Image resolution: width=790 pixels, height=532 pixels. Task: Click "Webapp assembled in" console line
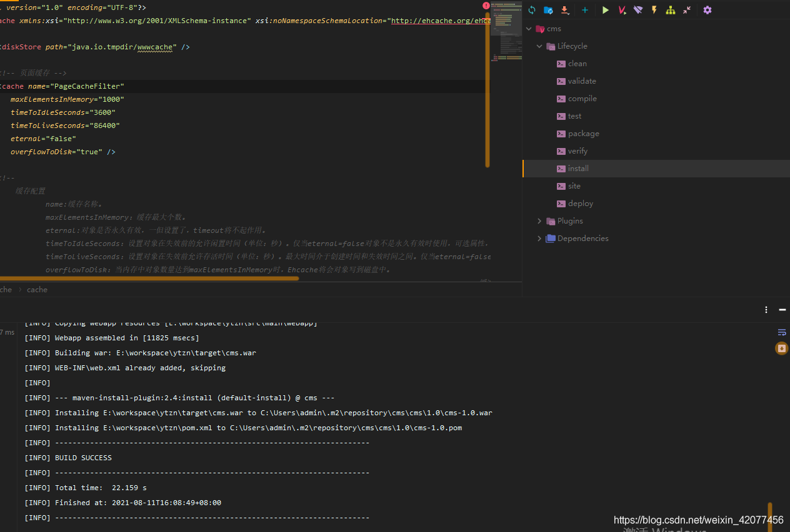tap(112, 338)
